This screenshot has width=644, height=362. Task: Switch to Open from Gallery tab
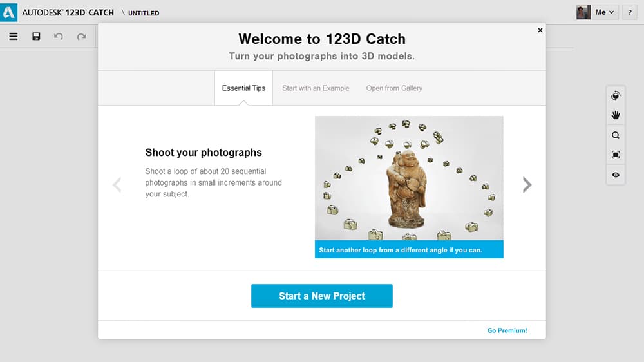click(394, 88)
